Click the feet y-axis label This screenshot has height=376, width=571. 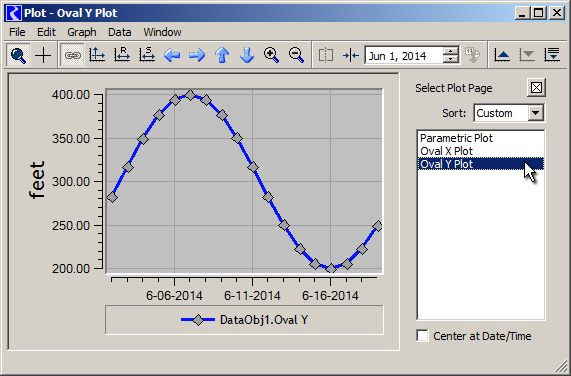pos(36,180)
